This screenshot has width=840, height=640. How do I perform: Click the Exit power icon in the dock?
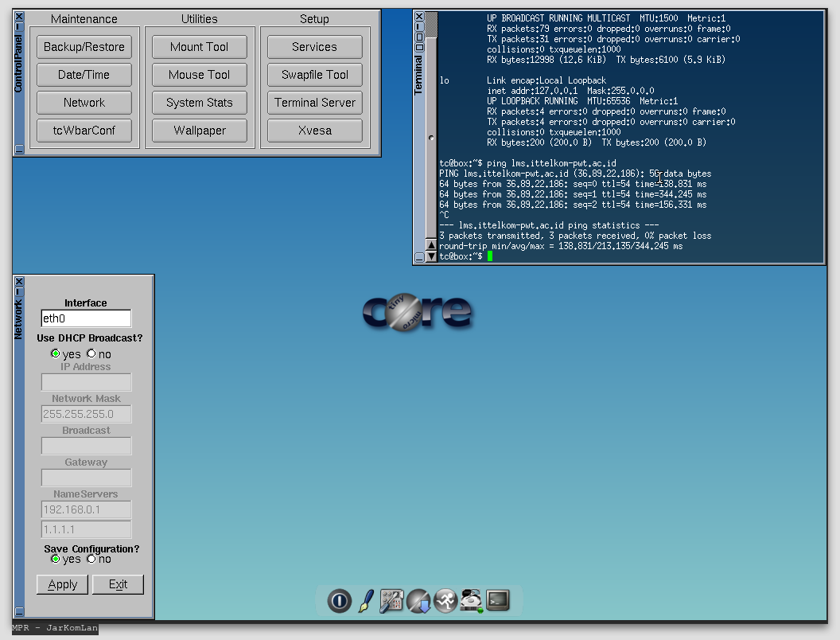point(340,601)
